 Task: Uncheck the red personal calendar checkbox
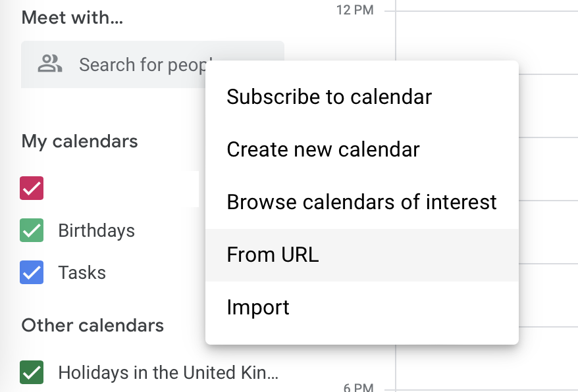tap(32, 188)
